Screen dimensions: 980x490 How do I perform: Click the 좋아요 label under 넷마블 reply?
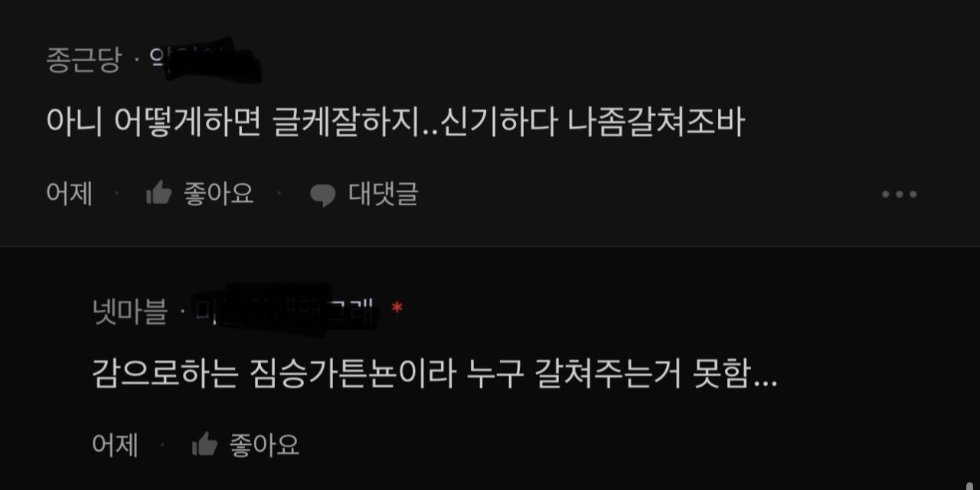[264, 445]
